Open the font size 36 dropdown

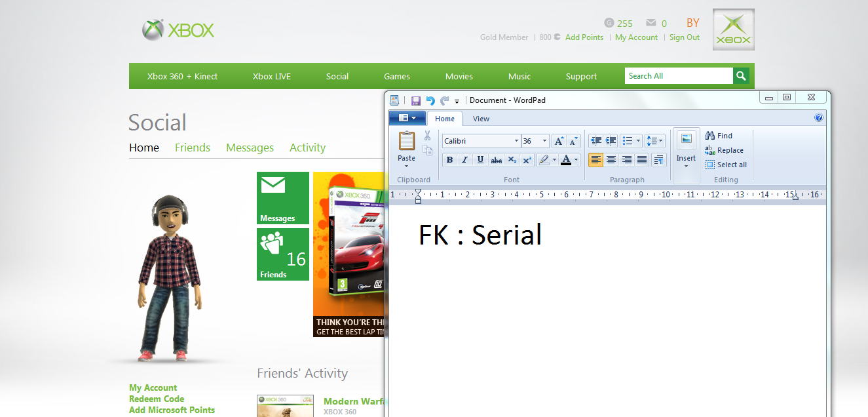click(x=544, y=141)
